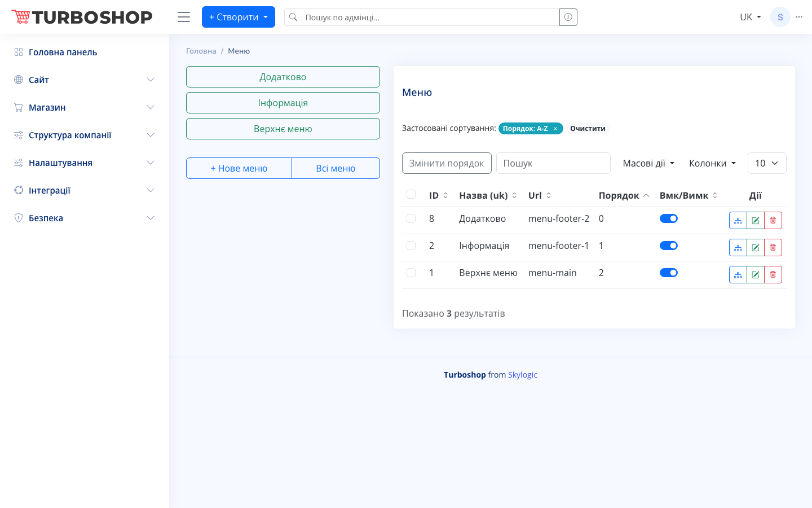Expand the Інтеграції sidebar section
The height and width of the screenshot is (508, 812).
pos(85,190)
